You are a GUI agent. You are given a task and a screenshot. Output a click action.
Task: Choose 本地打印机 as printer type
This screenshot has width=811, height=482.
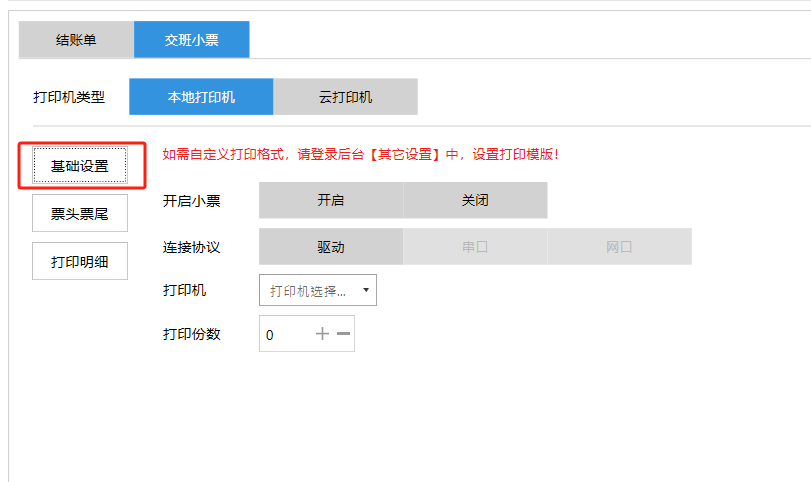201,97
